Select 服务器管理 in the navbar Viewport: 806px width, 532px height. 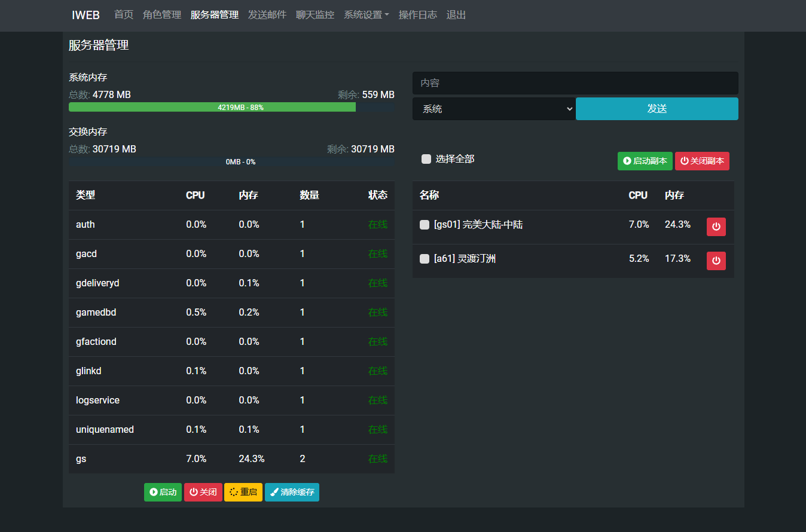pos(215,15)
